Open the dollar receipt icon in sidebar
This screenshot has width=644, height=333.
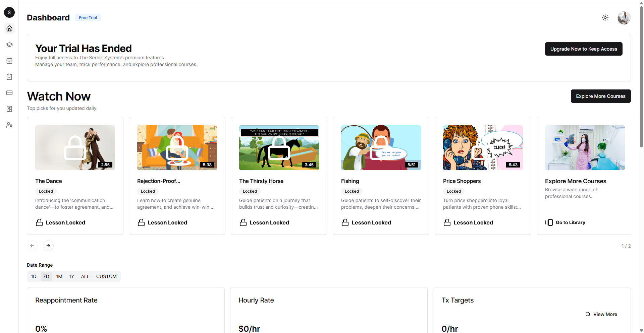tap(9, 109)
